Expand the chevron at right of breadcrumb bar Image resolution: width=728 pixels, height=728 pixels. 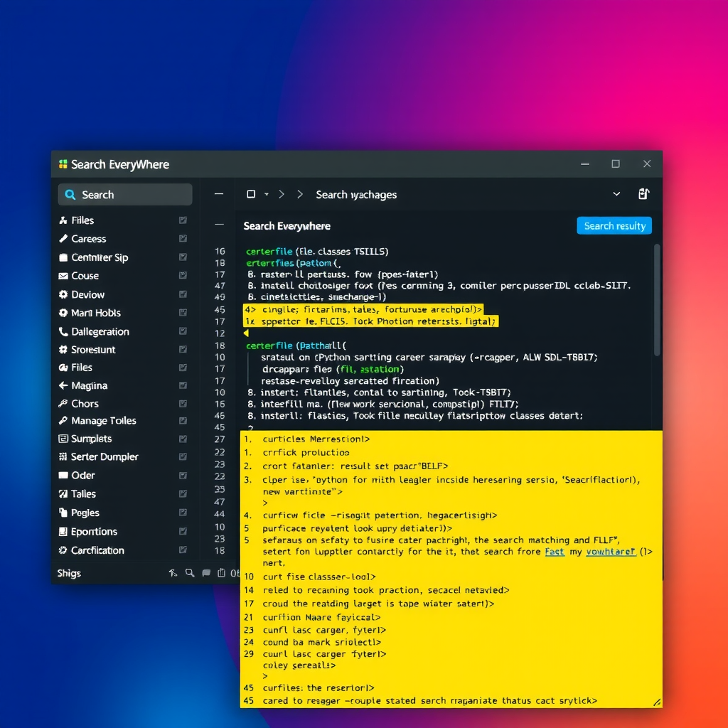pos(617,193)
